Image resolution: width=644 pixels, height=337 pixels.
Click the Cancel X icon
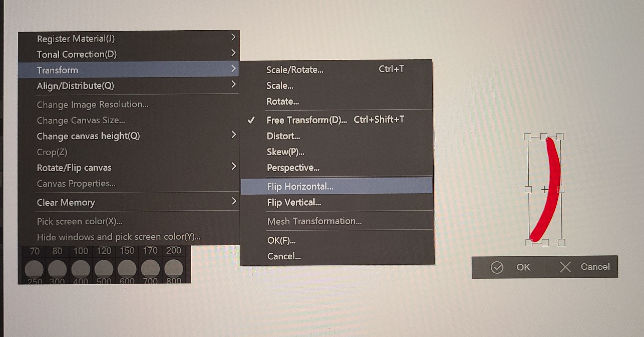tap(565, 267)
